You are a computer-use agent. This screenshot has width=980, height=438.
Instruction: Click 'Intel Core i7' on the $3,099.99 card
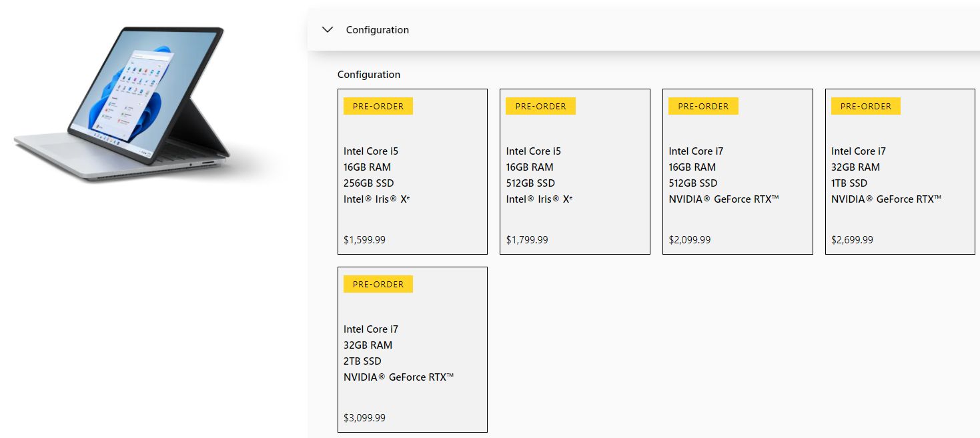coord(371,329)
